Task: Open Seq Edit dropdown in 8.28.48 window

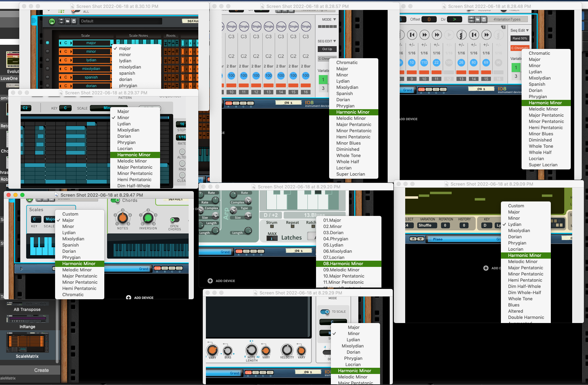Action: [519, 31]
